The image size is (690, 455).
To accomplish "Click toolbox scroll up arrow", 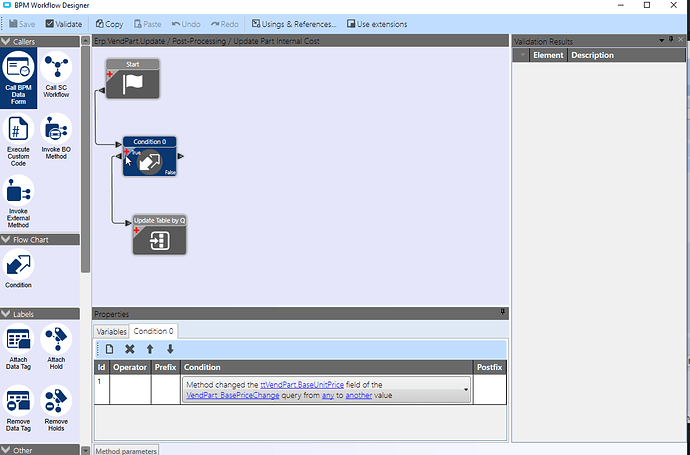I will coord(85,40).
